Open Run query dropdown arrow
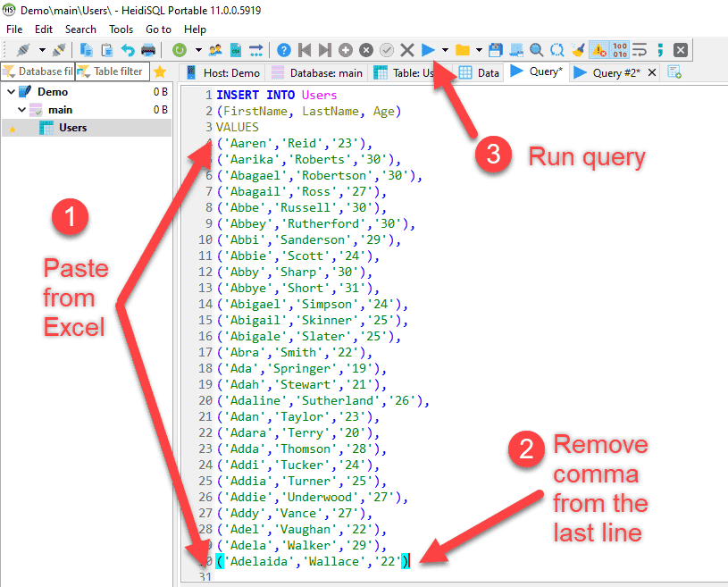 445,50
